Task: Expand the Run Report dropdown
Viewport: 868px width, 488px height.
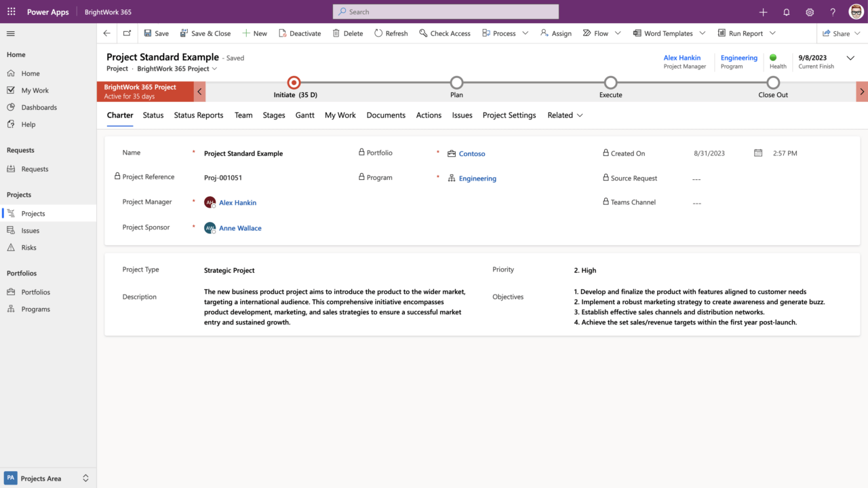Action: tap(772, 33)
